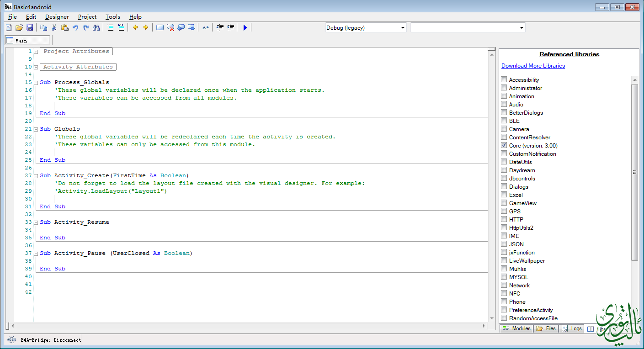644x349 pixels.
Task: Check the GPS library box
Action: coord(504,211)
